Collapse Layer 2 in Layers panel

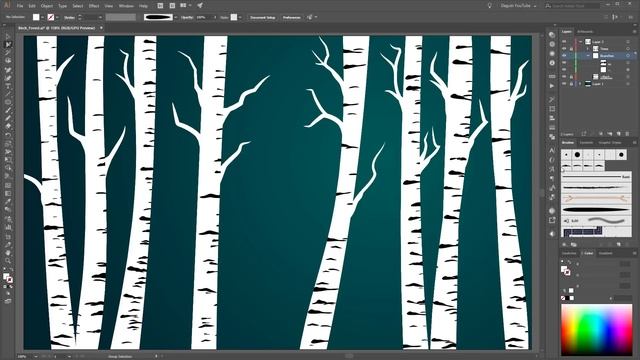[580, 42]
